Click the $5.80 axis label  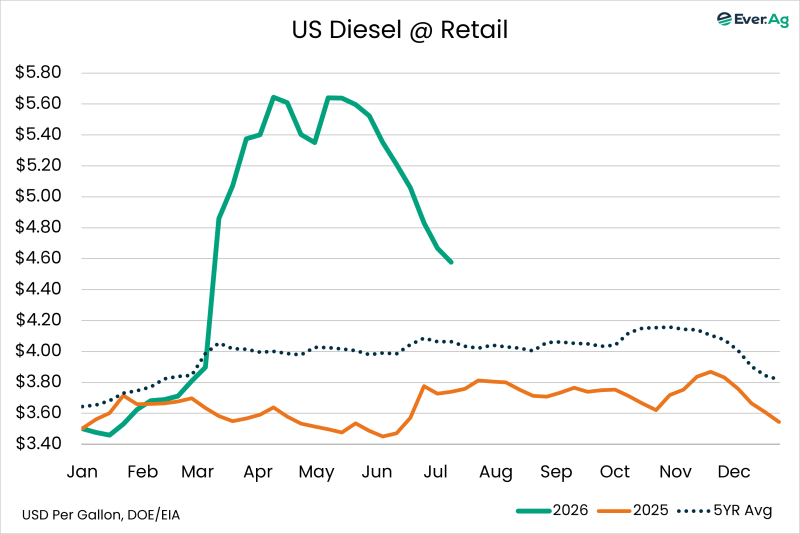click(x=38, y=72)
